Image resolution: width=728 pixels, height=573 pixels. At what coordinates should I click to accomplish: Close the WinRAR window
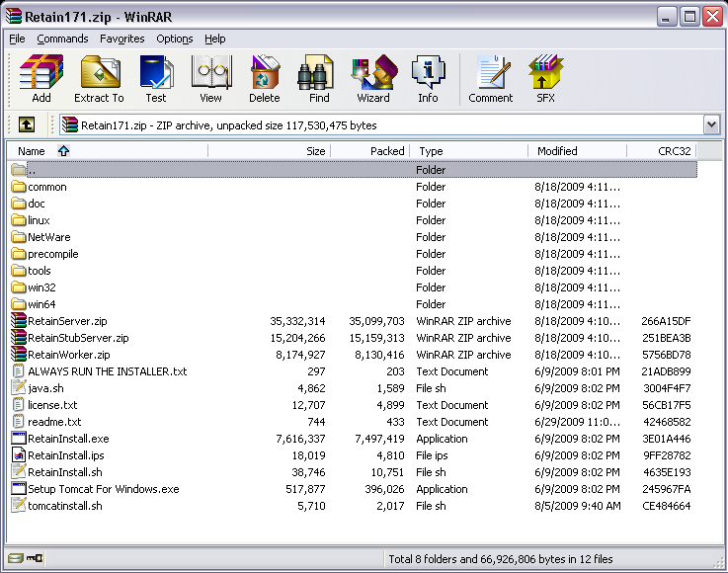click(712, 17)
